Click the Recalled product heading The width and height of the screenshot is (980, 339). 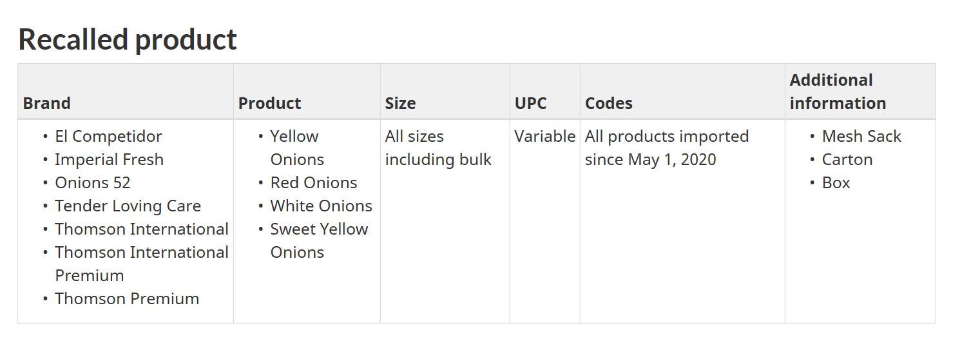(x=128, y=39)
